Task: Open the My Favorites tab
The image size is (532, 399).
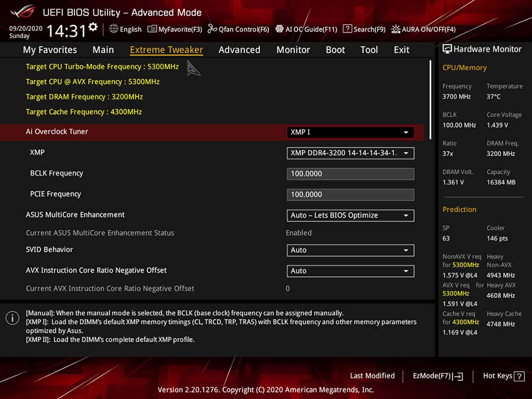Action: click(50, 50)
